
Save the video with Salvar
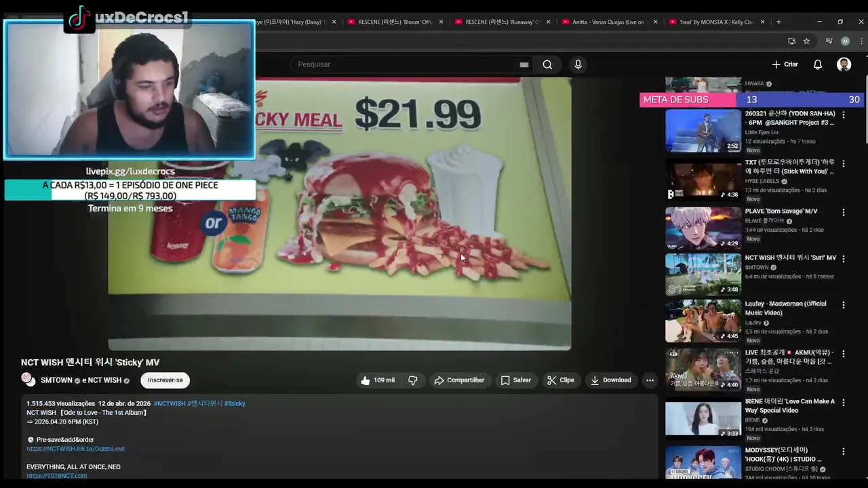click(x=515, y=380)
